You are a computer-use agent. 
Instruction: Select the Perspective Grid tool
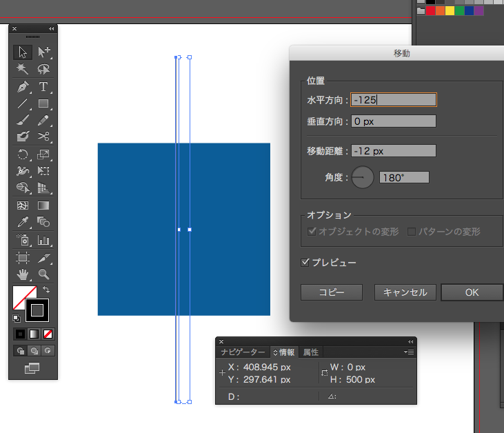coord(43,188)
